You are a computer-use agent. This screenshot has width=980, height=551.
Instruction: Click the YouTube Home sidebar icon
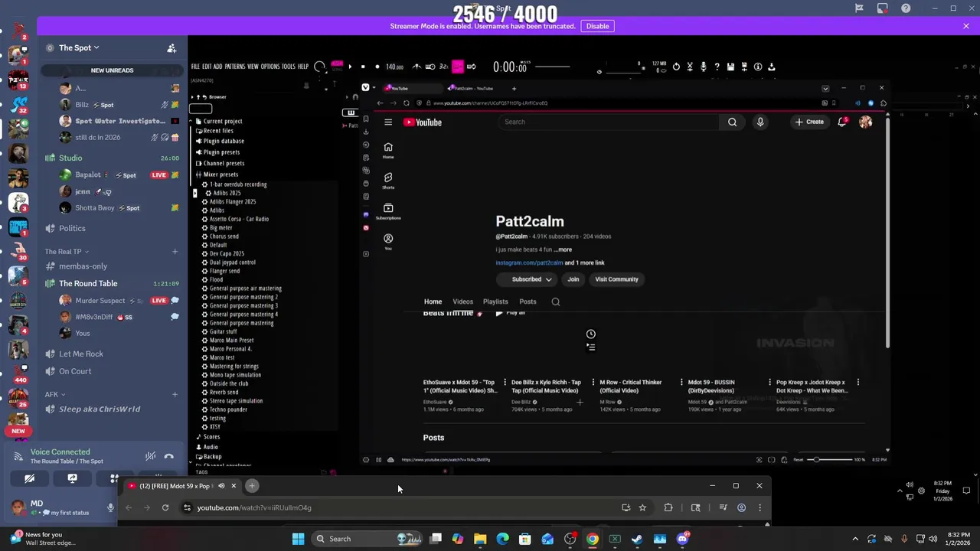(x=388, y=150)
